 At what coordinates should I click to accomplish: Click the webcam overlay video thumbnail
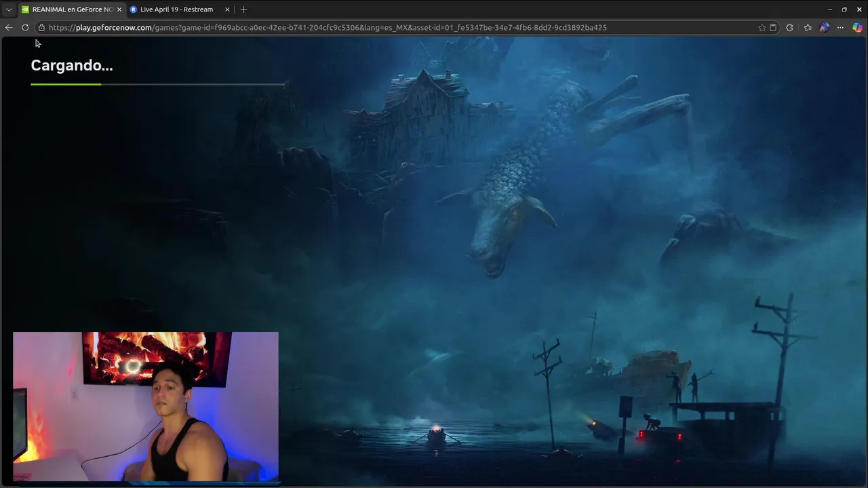tap(146, 407)
